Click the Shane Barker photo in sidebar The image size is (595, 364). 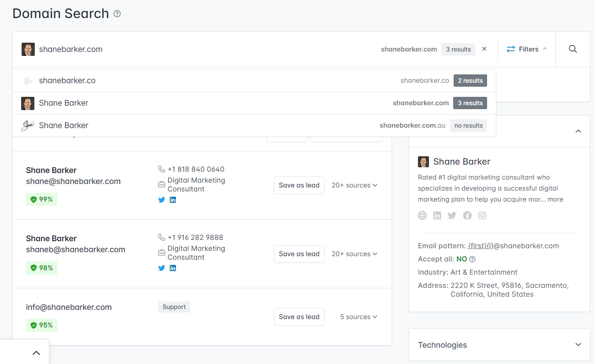click(x=423, y=162)
